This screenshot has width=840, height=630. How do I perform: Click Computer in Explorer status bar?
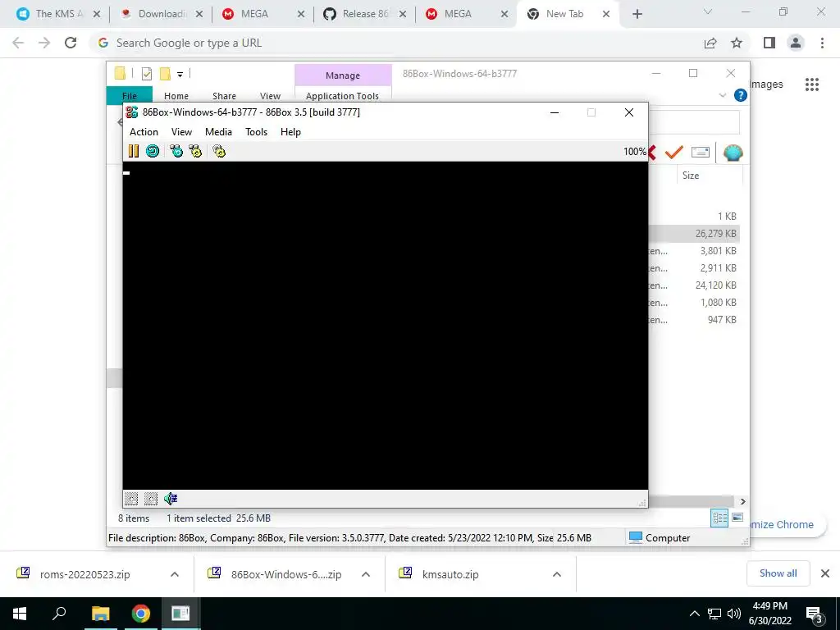(660, 537)
